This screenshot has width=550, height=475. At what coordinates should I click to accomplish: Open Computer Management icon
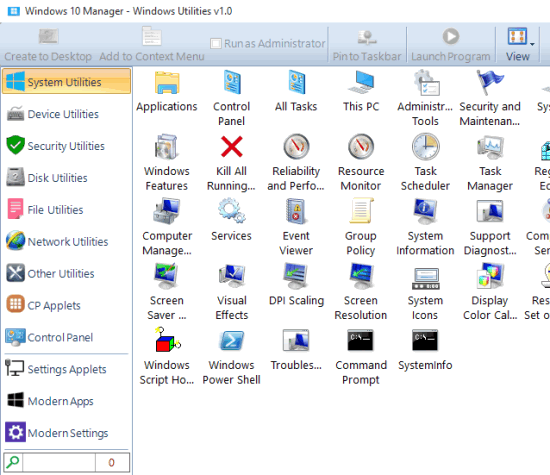(167, 211)
